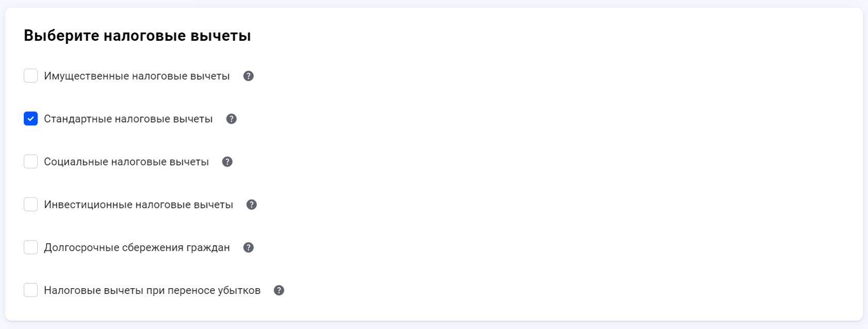Select the Долгосрочные сбережения граждан checkbox
Image resolution: width=868 pixels, height=329 pixels.
tap(31, 247)
